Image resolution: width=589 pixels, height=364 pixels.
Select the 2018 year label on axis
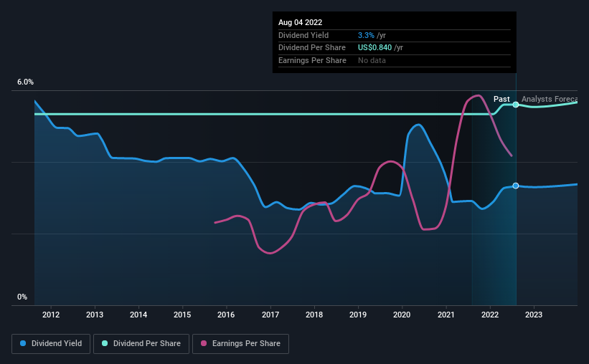(314, 315)
